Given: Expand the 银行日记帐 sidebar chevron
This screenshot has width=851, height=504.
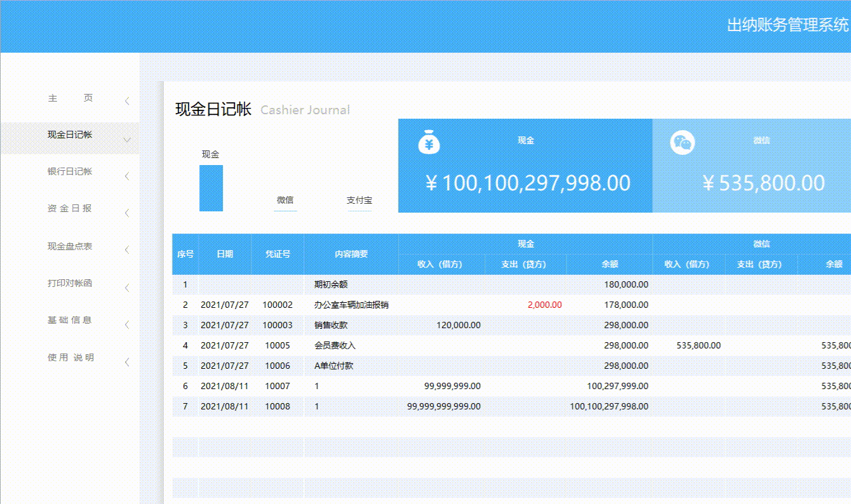Looking at the screenshot, I should (127, 173).
